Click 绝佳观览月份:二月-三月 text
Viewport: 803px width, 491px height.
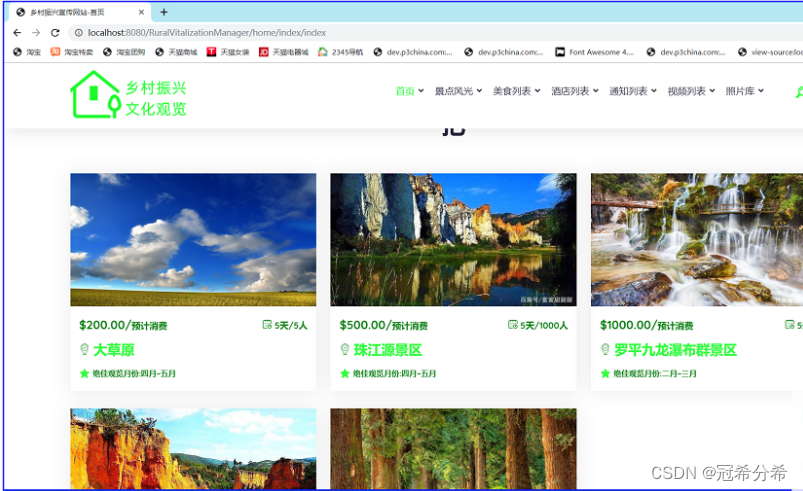point(655,373)
